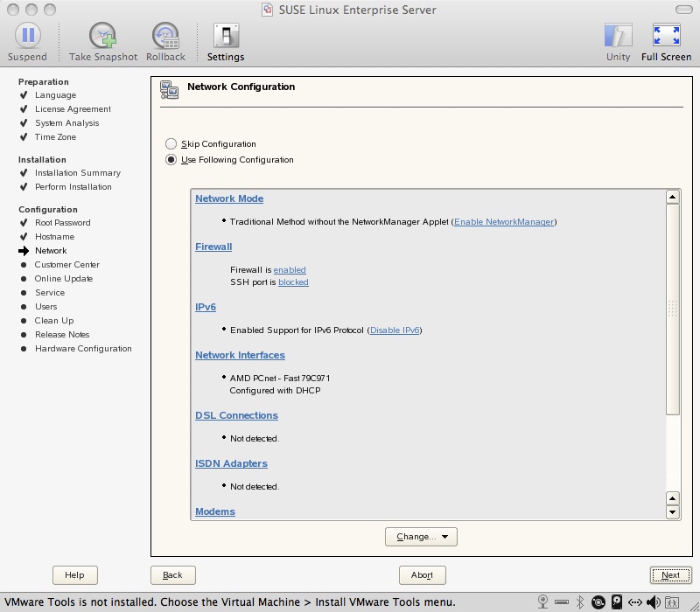Go Back to the previous step
This screenshot has width=700, height=612.
pos(172,575)
